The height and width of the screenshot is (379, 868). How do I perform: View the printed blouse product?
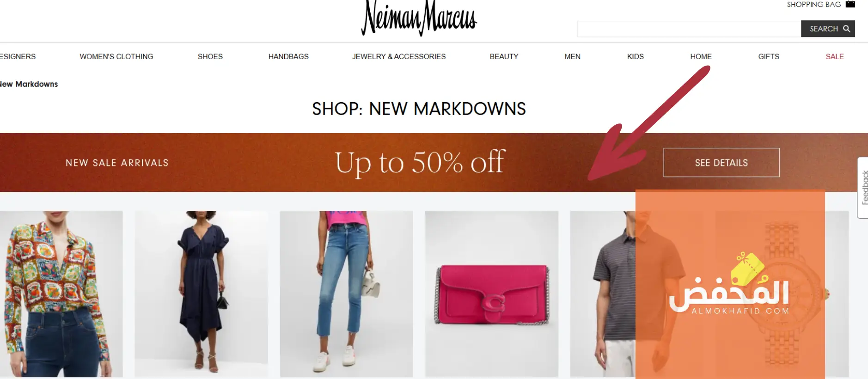click(x=61, y=294)
